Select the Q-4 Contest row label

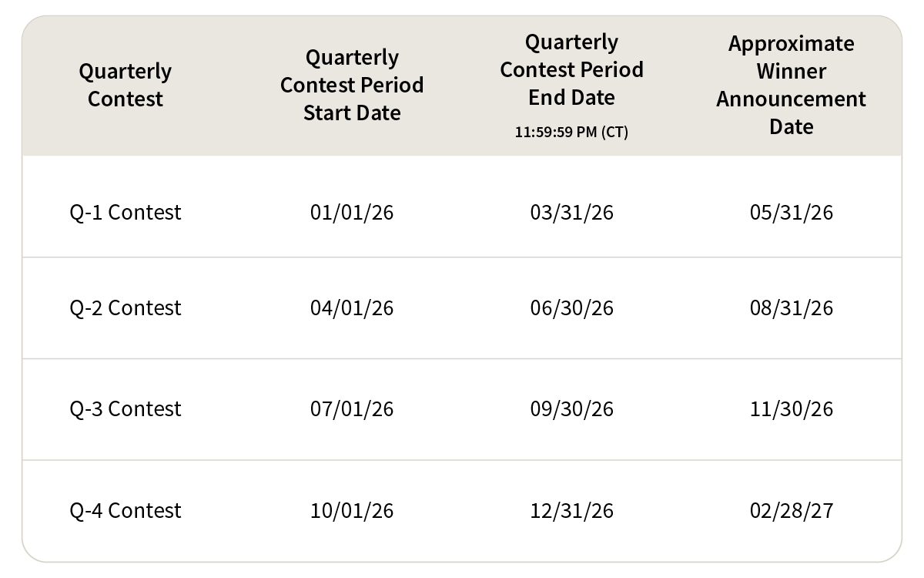click(126, 510)
